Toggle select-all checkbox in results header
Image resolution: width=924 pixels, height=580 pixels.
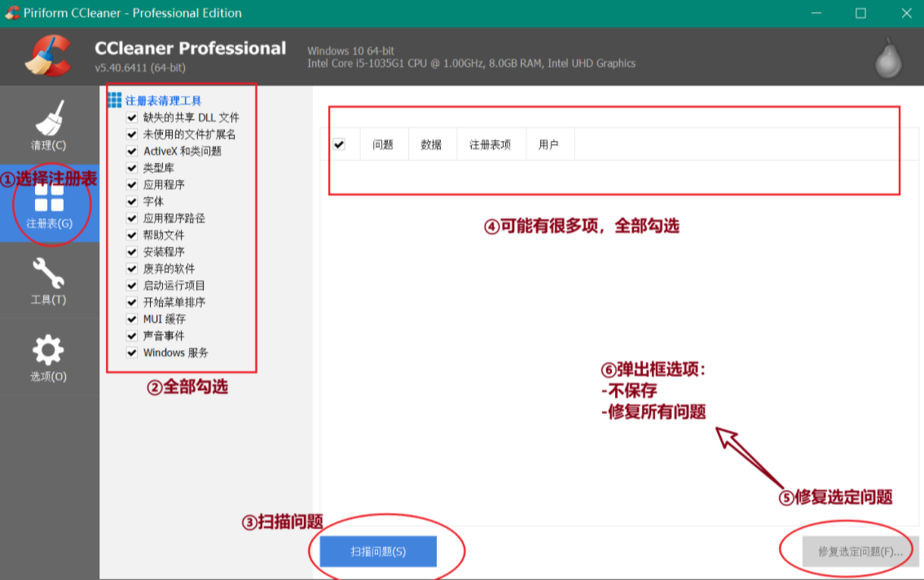click(x=339, y=144)
